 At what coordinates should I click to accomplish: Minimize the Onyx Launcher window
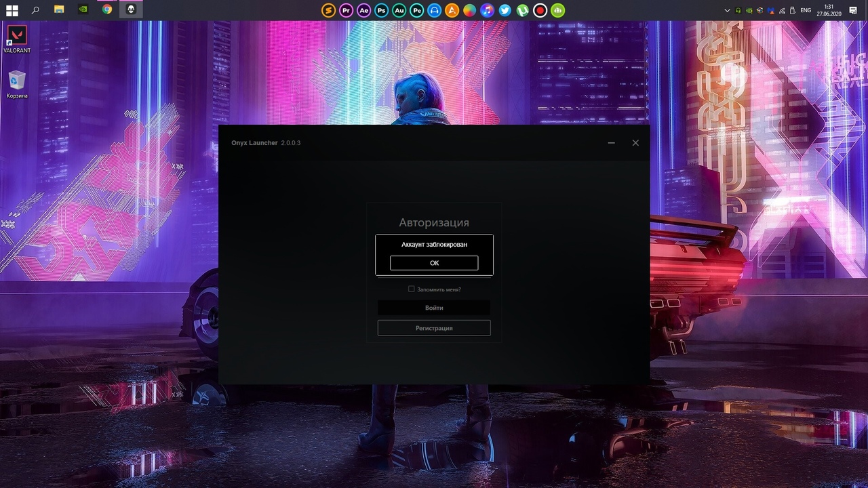click(x=612, y=143)
